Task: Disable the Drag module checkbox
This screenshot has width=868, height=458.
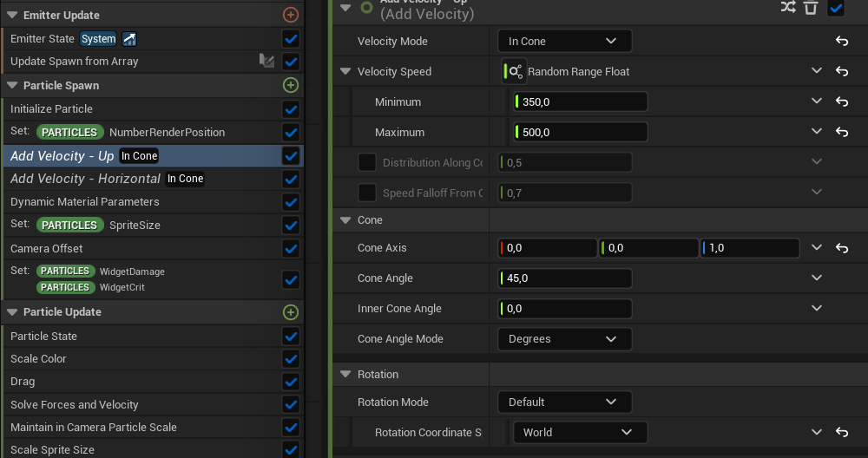Action: click(291, 382)
